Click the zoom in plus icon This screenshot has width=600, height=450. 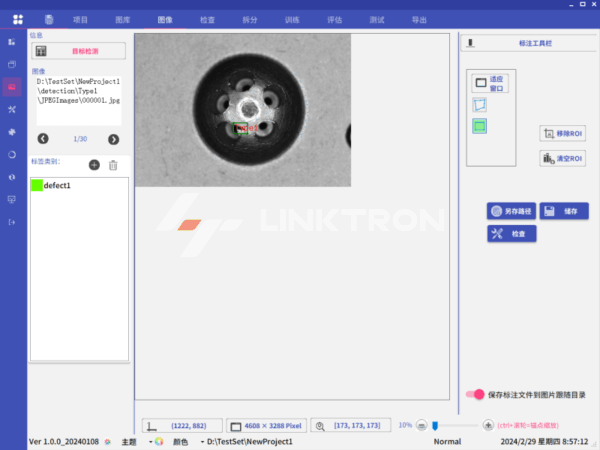tap(488, 425)
